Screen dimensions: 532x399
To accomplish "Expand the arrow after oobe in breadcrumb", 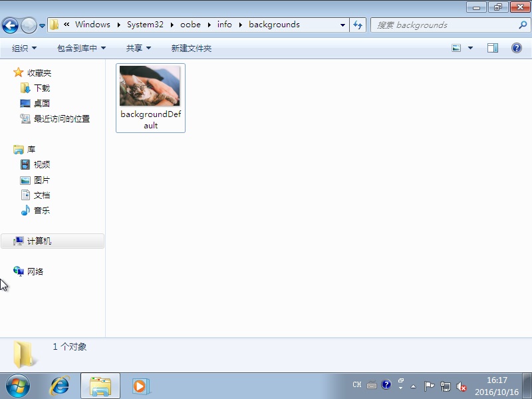I will [x=209, y=25].
